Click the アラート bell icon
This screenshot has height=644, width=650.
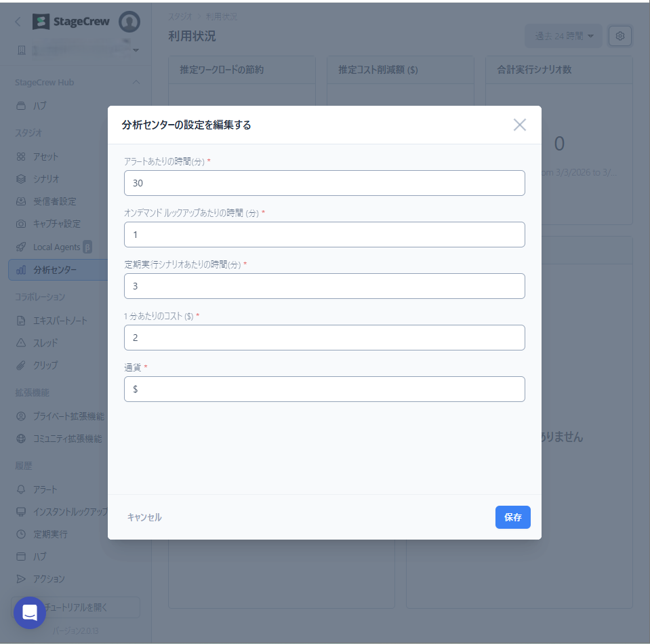tap(21, 489)
